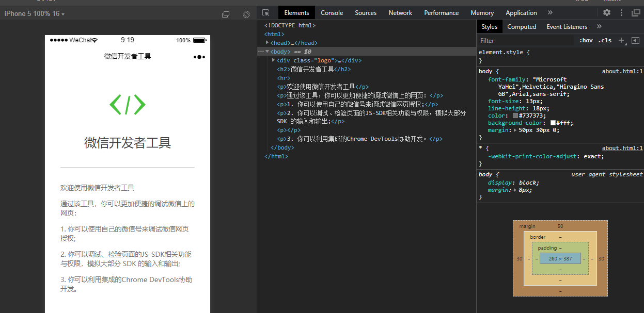Toggle .cls class editor

605,40
